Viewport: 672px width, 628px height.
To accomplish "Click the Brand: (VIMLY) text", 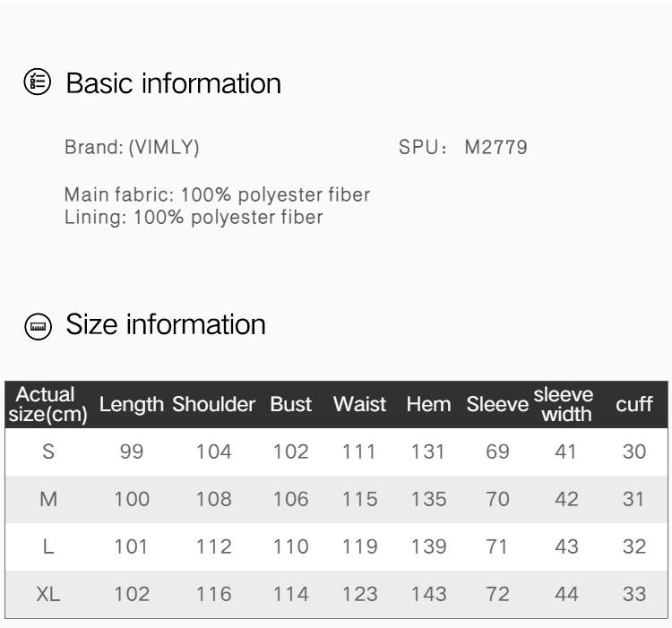I will pos(132,148).
